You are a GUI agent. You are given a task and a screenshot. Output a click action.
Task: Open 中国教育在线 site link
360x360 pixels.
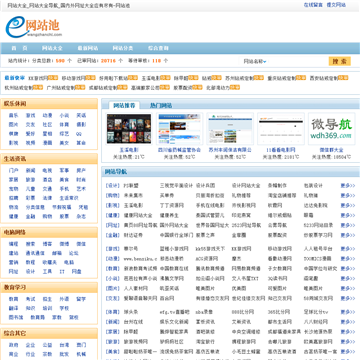[x=174, y=269]
